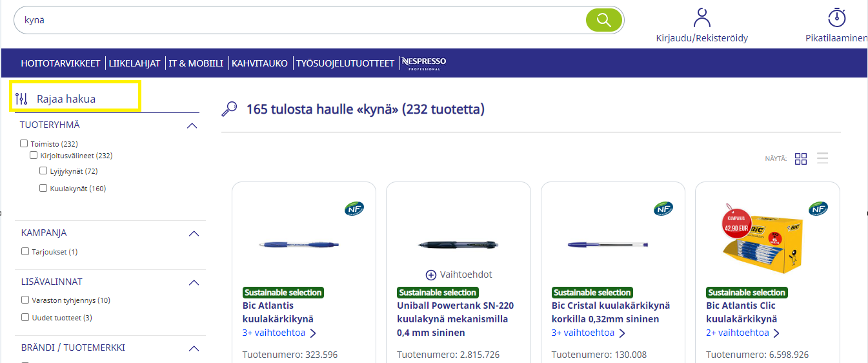
Task: Collapse the Kampanja filter section
Action: click(x=194, y=233)
